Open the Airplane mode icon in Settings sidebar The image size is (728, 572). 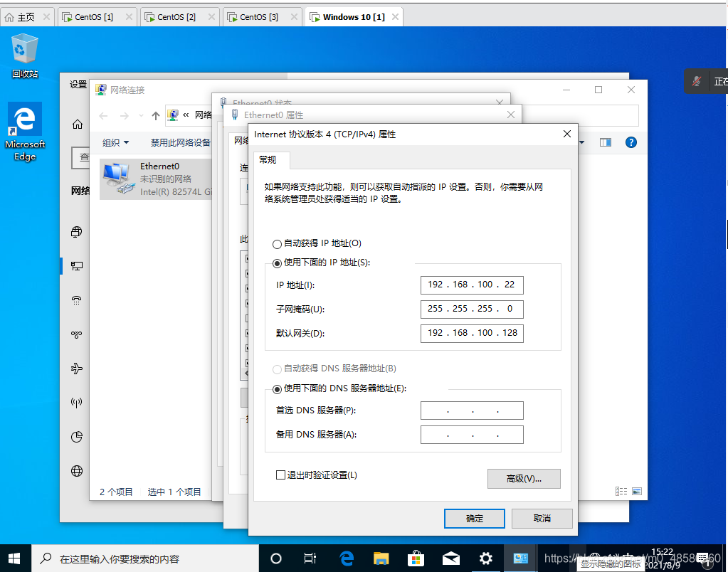77,369
